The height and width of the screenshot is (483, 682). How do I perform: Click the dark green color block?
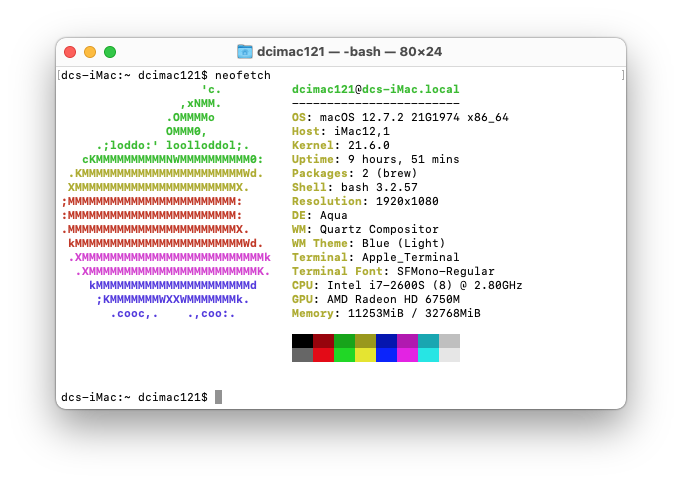(x=344, y=341)
